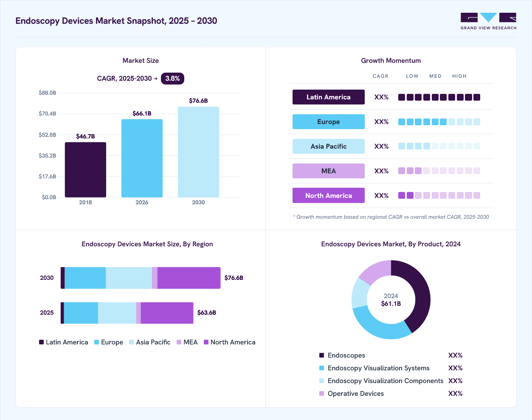This screenshot has height=420, width=532.
Task: Select the Latin America region label
Action: pos(329,97)
